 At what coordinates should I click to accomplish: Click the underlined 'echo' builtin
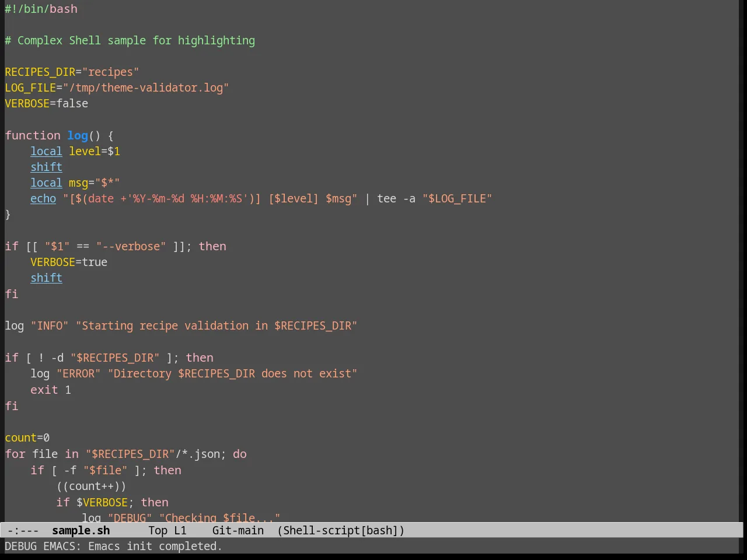[43, 198]
